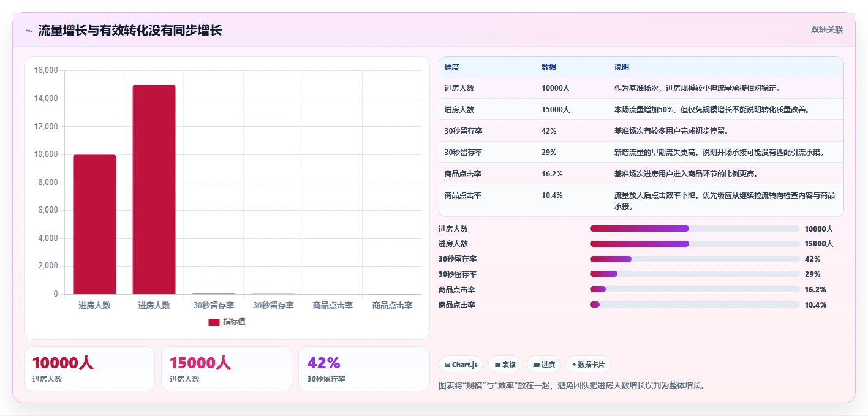The height and width of the screenshot is (416, 868).
Task: Click the 10000人 progress bar
Action: click(x=695, y=229)
